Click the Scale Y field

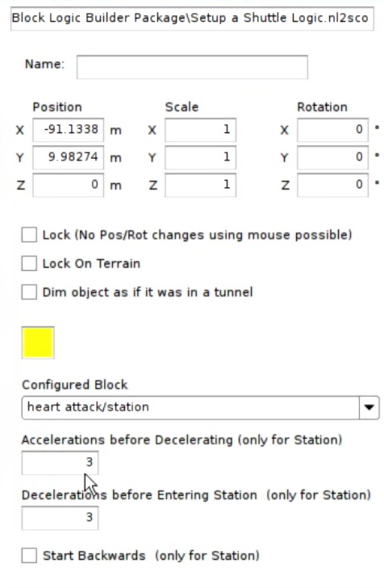point(200,157)
